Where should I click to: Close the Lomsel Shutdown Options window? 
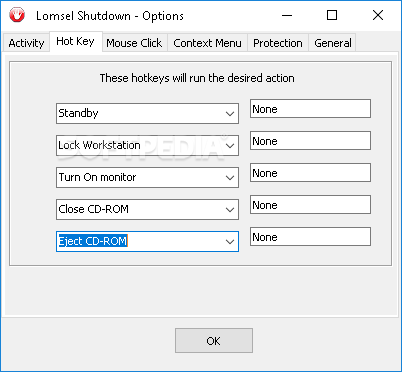point(378,15)
